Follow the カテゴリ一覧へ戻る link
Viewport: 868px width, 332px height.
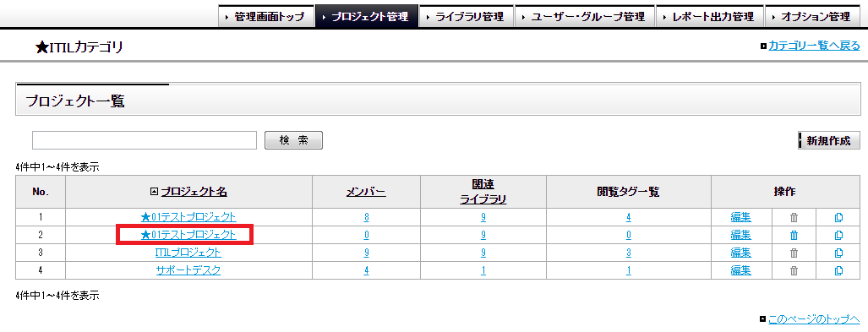[814, 46]
